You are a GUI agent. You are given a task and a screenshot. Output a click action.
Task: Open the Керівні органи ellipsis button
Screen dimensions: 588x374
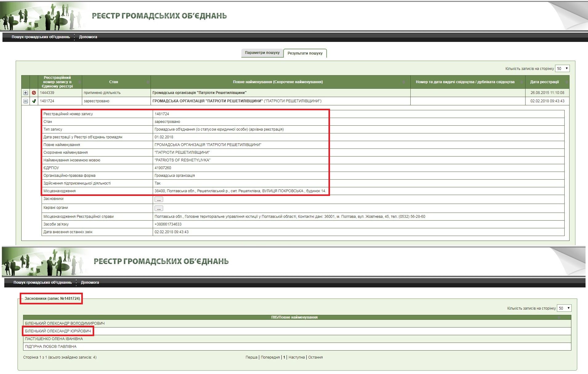pos(159,209)
